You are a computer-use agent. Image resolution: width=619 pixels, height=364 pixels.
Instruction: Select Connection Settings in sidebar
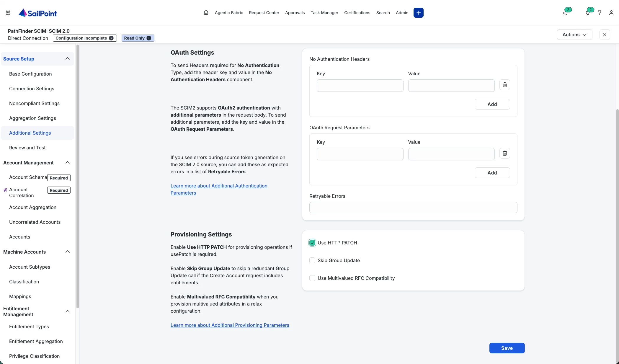point(32,89)
